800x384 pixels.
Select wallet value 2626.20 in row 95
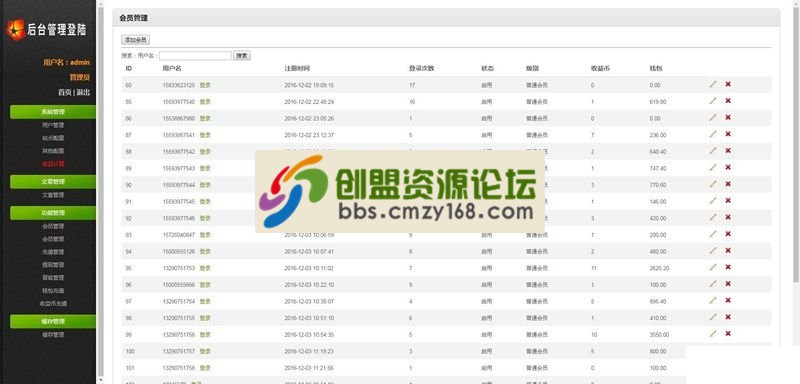660,268
